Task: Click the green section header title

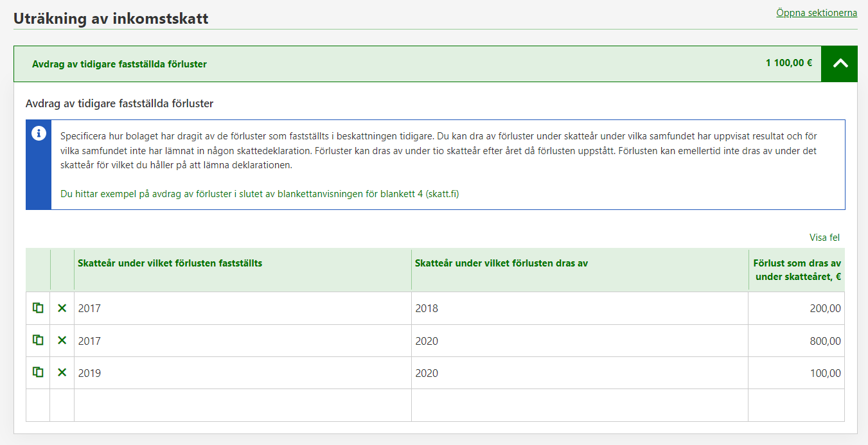Action: (x=120, y=64)
